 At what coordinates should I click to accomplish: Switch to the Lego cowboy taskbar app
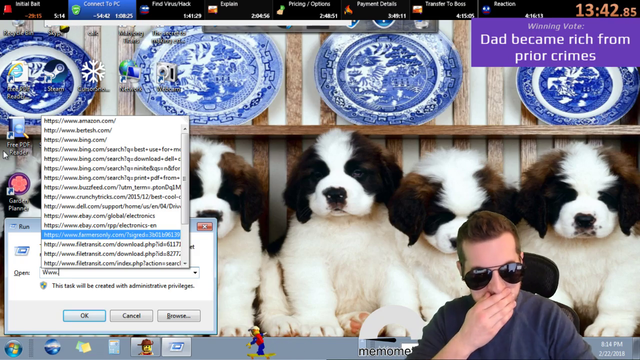click(145, 347)
